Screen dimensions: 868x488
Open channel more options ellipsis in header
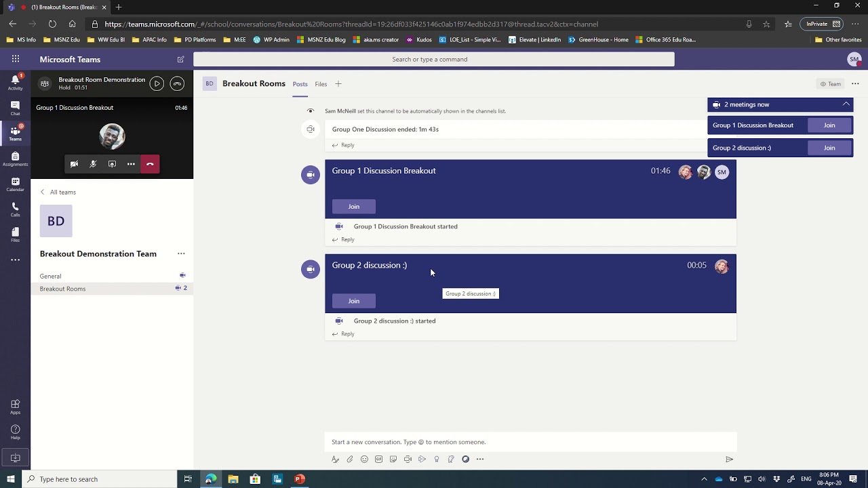(x=855, y=84)
